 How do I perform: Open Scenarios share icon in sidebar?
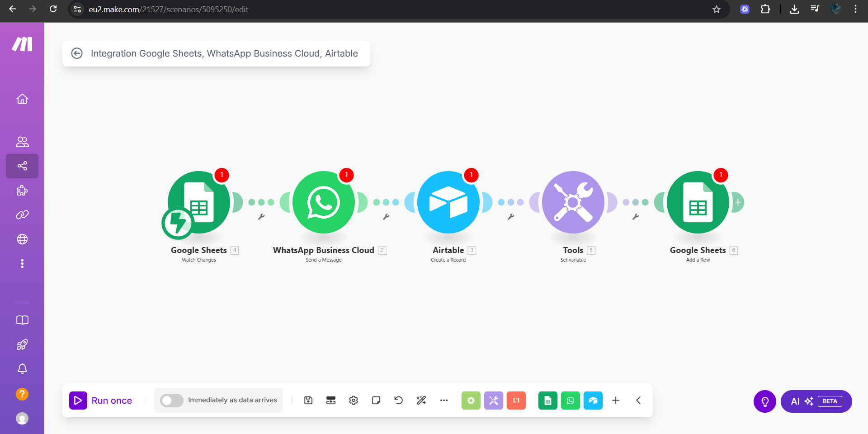point(22,166)
